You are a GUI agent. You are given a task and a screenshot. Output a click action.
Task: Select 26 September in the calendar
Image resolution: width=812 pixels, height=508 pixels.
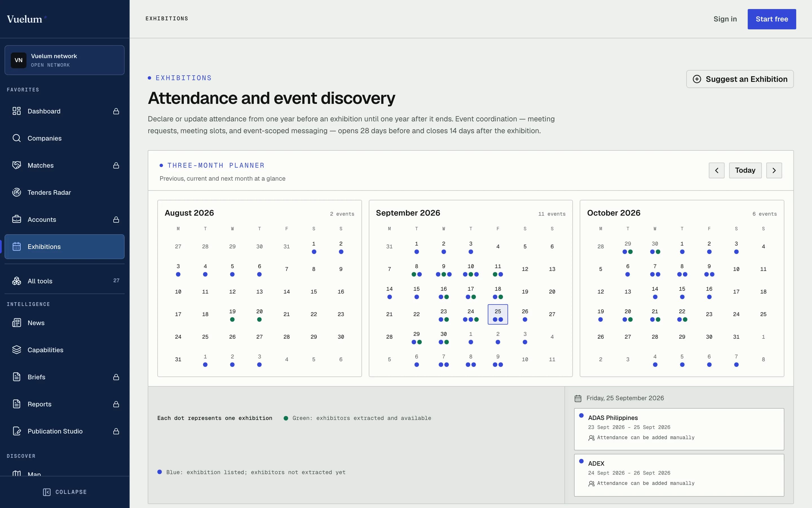coord(525,314)
